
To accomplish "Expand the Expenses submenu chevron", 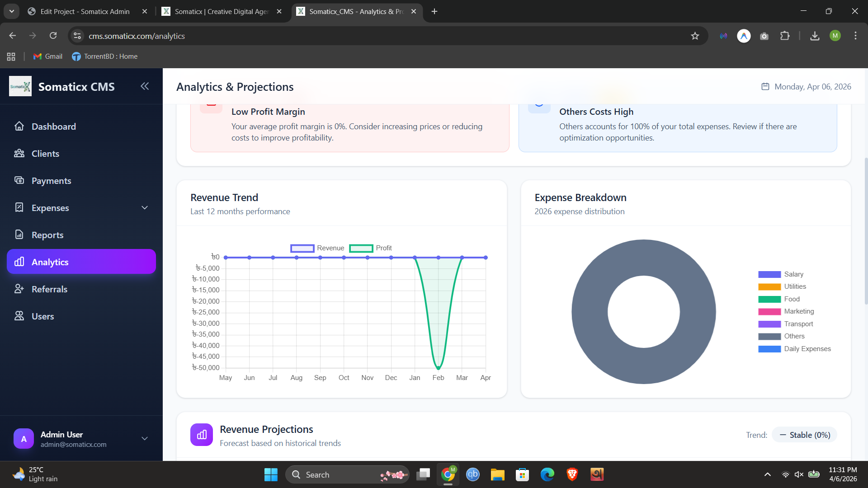I will (145, 208).
